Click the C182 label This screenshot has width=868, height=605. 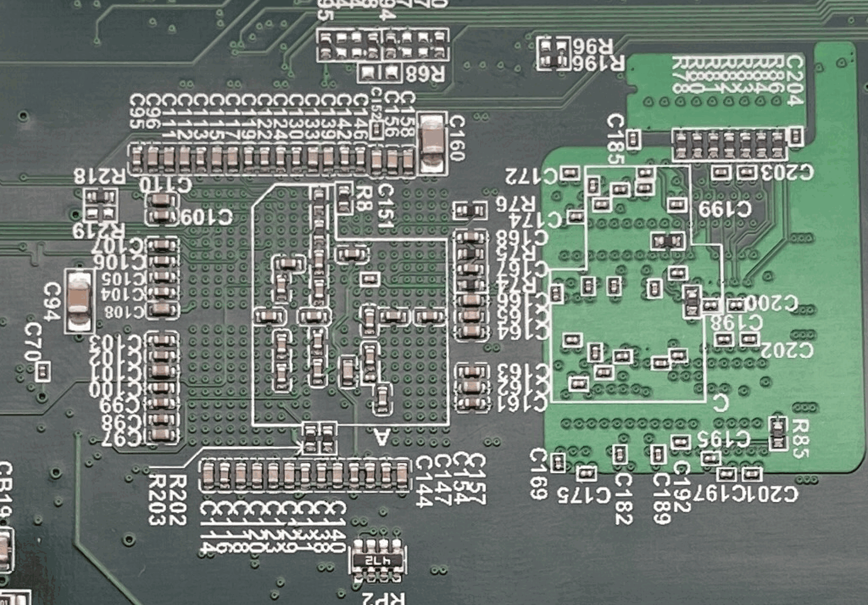[x=622, y=499]
